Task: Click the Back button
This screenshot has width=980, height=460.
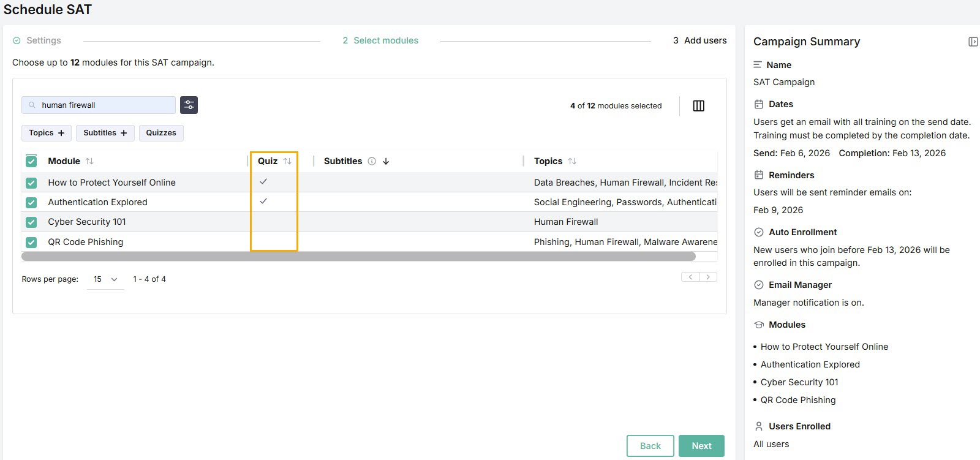Action: pyautogui.click(x=650, y=446)
